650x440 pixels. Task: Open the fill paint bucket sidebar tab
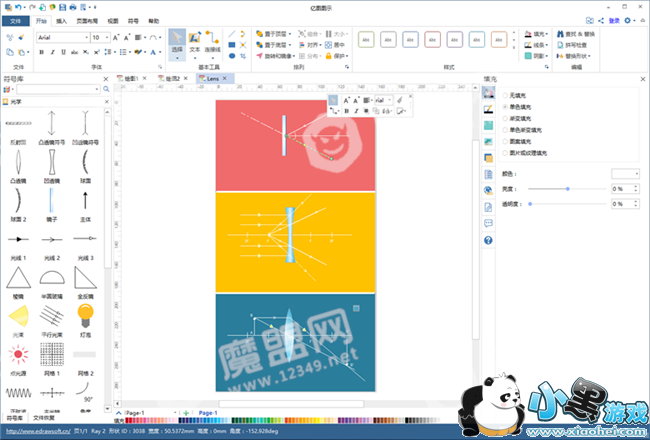click(x=488, y=92)
